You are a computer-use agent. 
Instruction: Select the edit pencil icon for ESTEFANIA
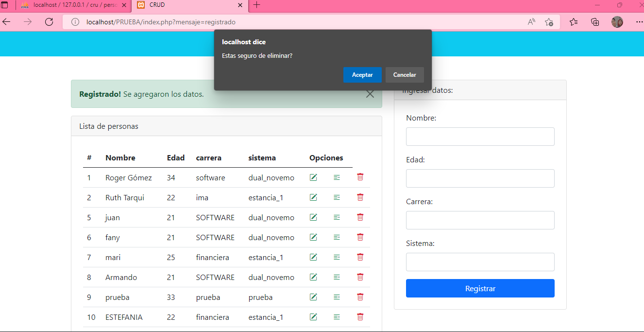(313, 316)
